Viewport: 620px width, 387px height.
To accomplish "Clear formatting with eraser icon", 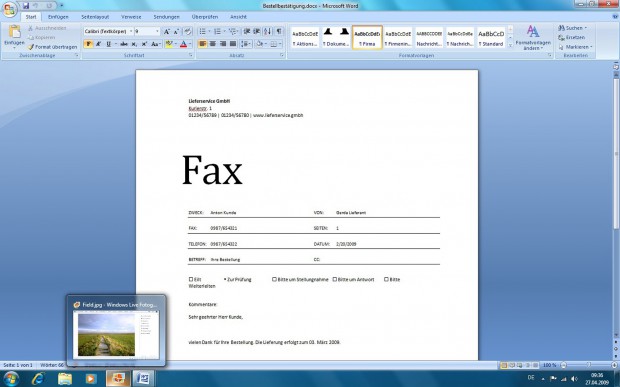I will tap(188, 31).
